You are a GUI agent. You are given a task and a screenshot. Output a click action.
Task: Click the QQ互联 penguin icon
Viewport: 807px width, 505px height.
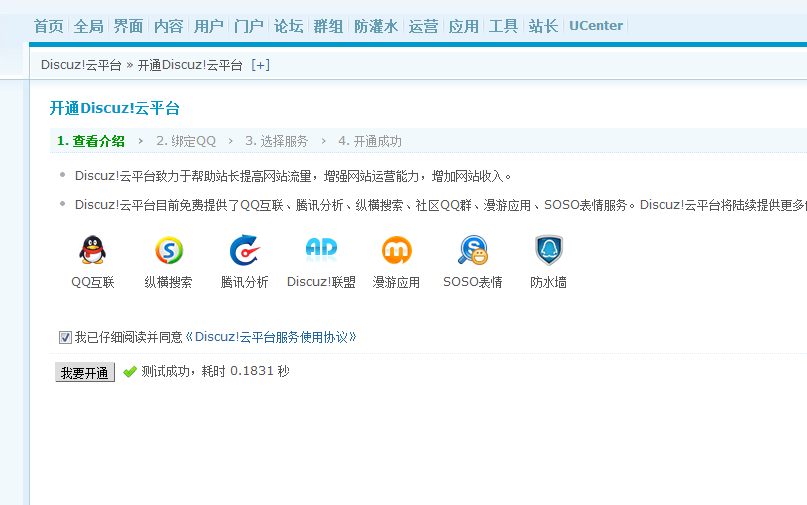pos(93,250)
